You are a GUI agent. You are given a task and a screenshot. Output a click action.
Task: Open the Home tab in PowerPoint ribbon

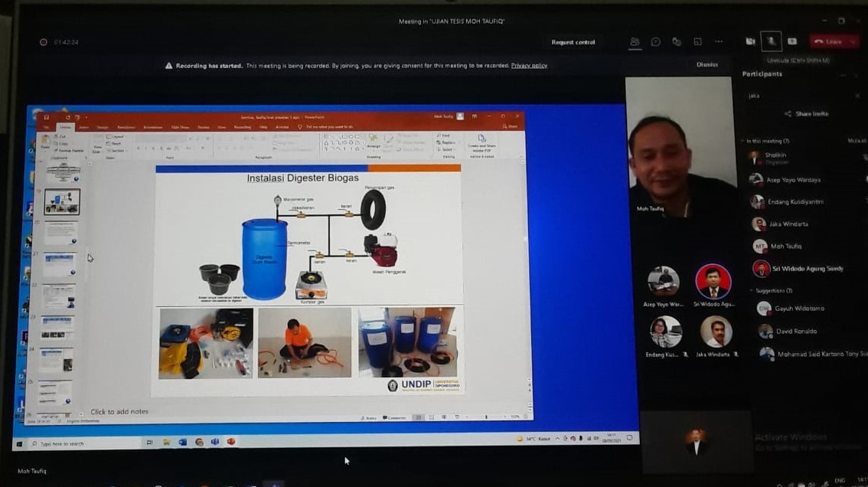[65, 127]
